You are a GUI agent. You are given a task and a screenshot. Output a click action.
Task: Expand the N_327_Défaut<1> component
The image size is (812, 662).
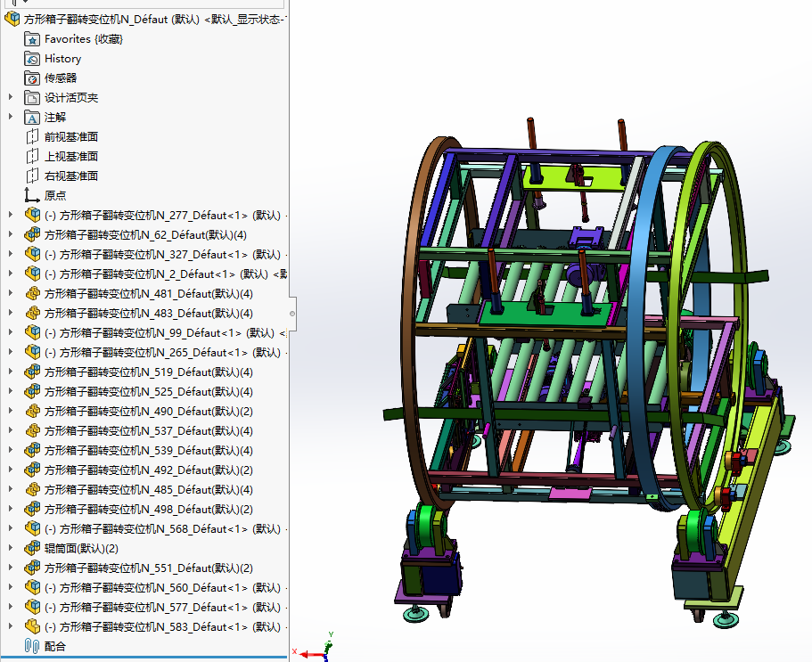(11, 254)
